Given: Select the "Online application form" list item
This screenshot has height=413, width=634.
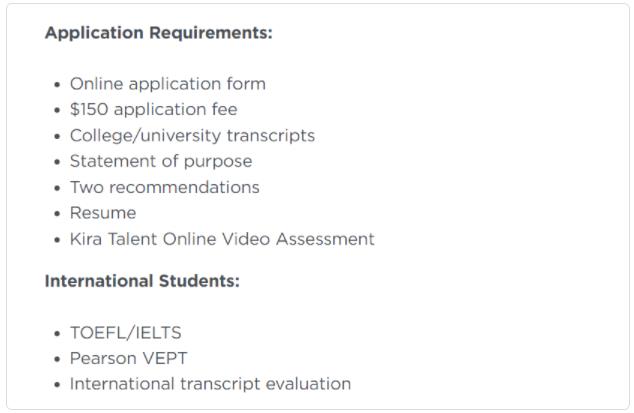Looking at the screenshot, I should [x=167, y=84].
